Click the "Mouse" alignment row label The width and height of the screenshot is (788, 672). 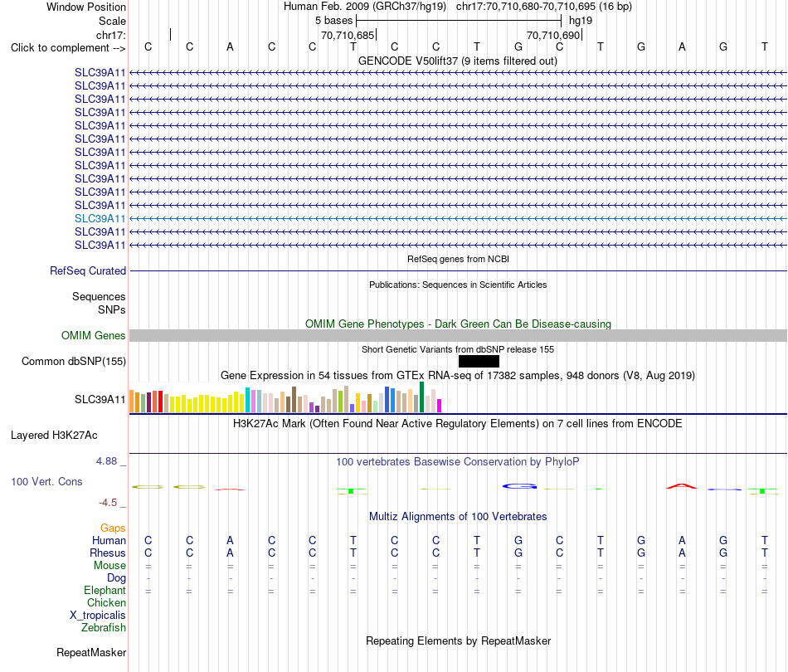(x=109, y=566)
